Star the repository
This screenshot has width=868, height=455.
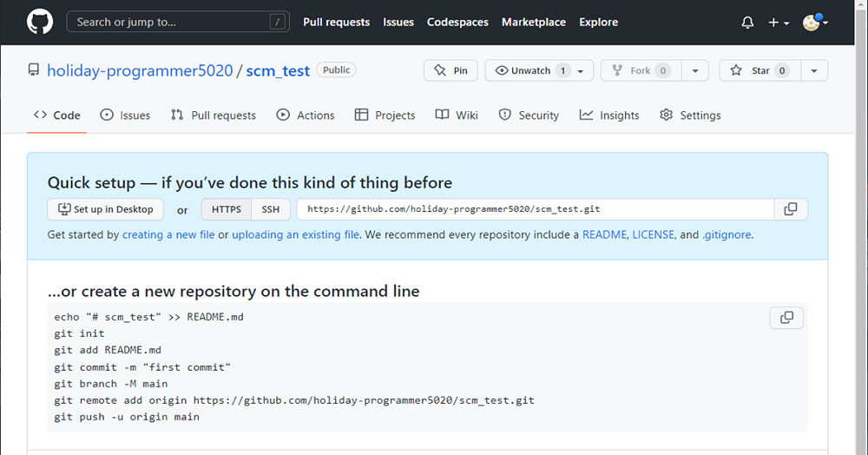click(x=760, y=70)
